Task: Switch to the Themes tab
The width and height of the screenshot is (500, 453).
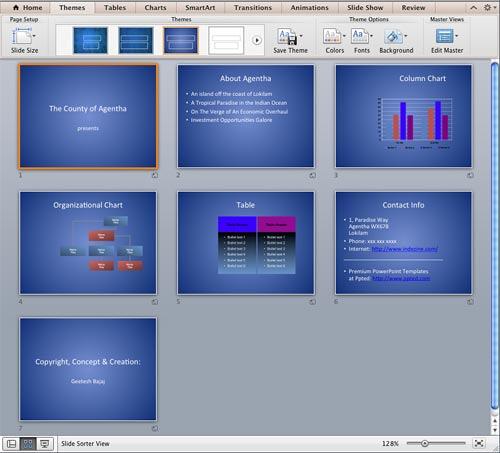Action: [x=72, y=7]
